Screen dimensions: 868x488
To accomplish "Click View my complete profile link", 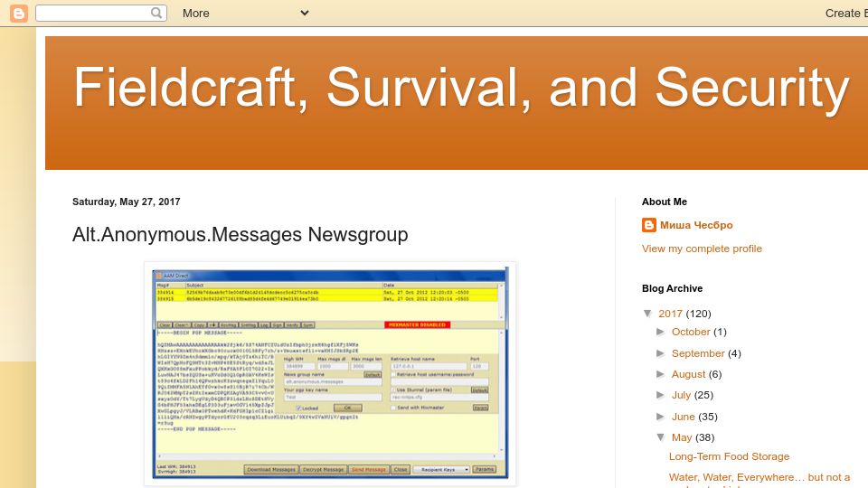I will pos(702,249).
